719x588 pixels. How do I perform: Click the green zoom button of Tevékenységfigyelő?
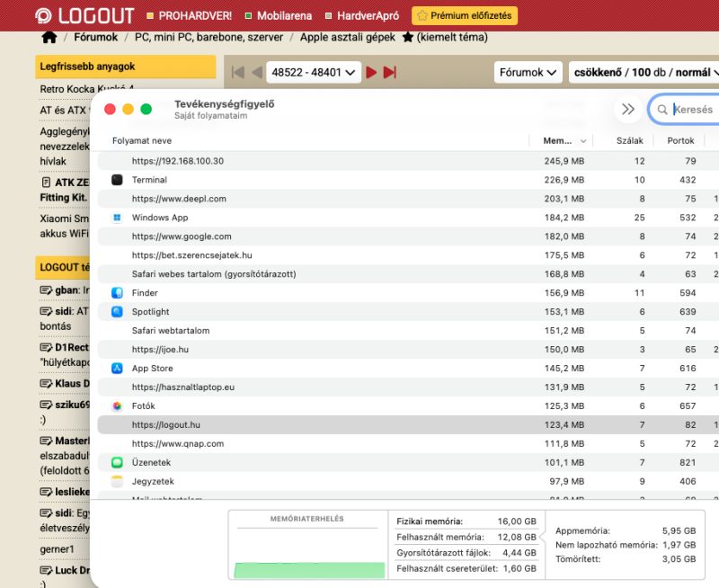[146, 109]
